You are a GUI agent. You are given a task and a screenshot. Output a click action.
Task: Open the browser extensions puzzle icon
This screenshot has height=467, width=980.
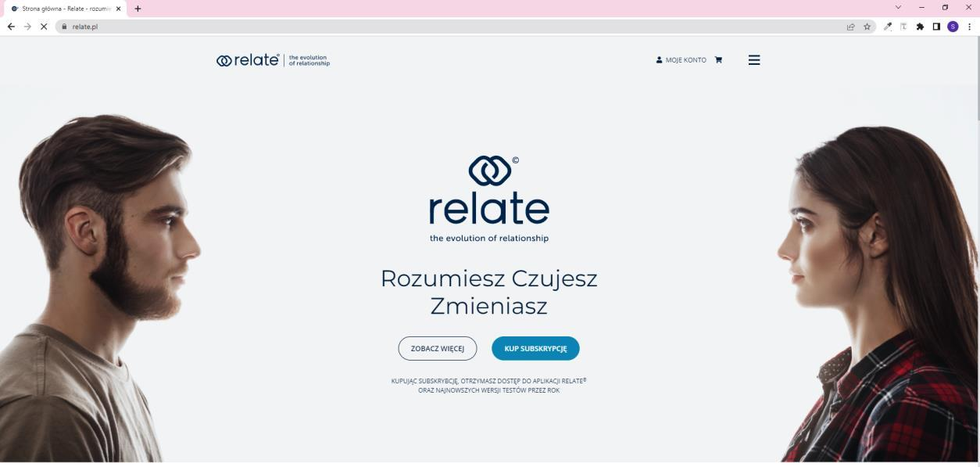click(x=921, y=26)
